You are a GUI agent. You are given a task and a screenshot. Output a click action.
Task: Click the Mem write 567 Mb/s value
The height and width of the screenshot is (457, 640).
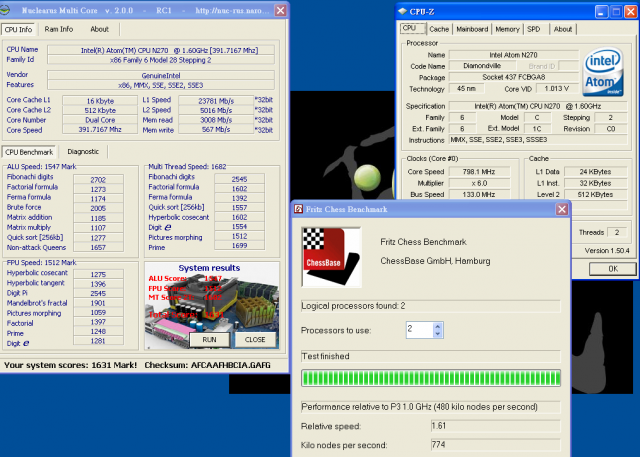pyautogui.click(x=216, y=129)
